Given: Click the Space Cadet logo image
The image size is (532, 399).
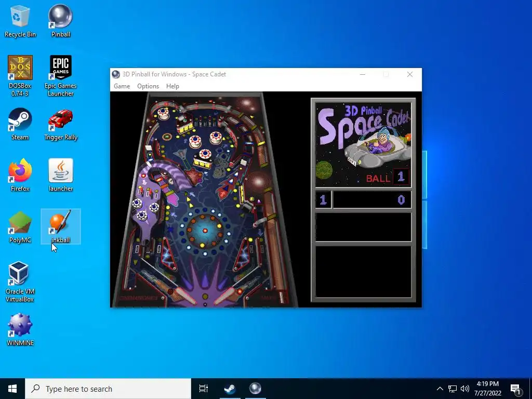Looking at the screenshot, I should click(x=363, y=144).
